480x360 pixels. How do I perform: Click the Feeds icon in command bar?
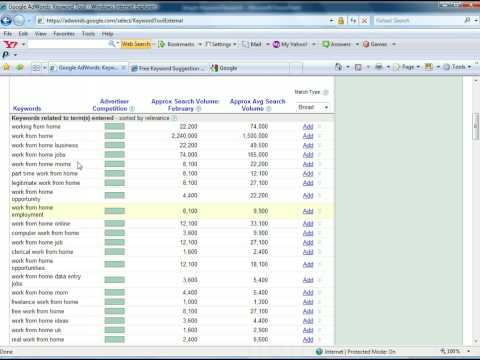coord(358,67)
